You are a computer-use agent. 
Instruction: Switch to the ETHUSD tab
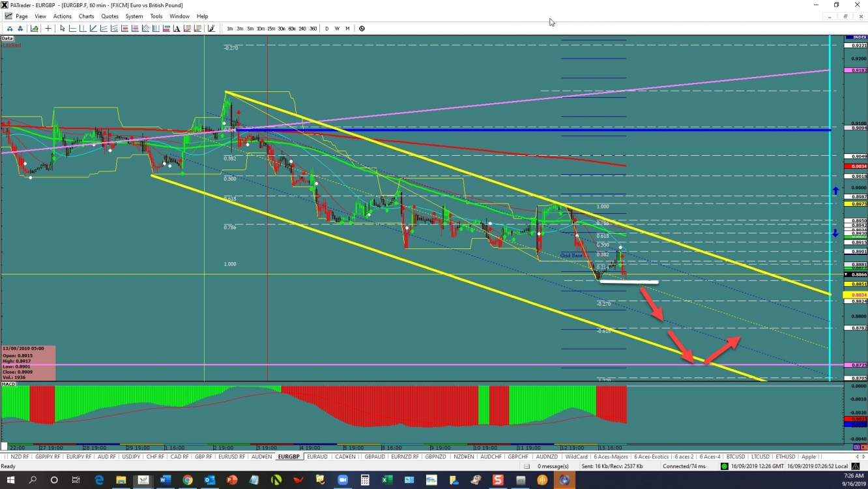click(785, 457)
